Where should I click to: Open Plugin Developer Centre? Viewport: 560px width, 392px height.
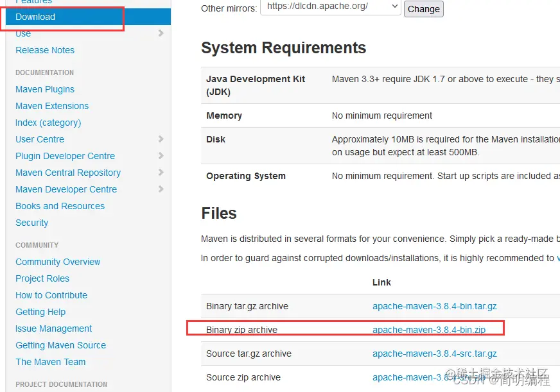[x=65, y=156]
